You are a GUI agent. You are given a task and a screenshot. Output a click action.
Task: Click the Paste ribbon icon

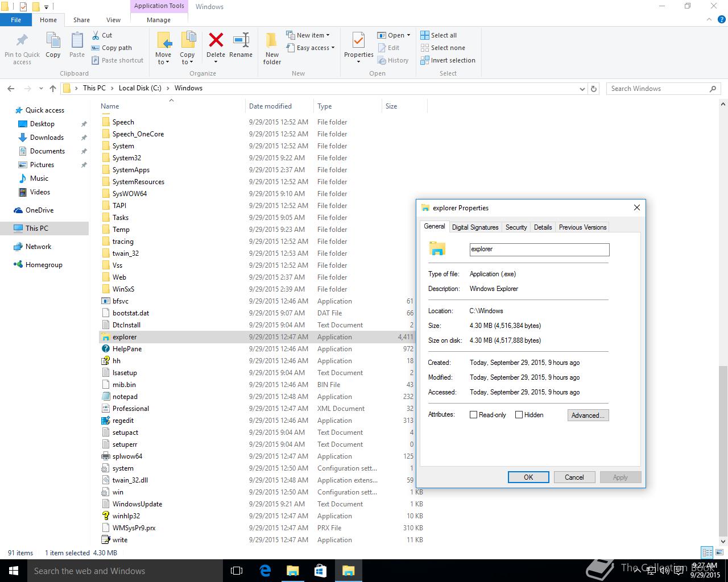click(77, 40)
